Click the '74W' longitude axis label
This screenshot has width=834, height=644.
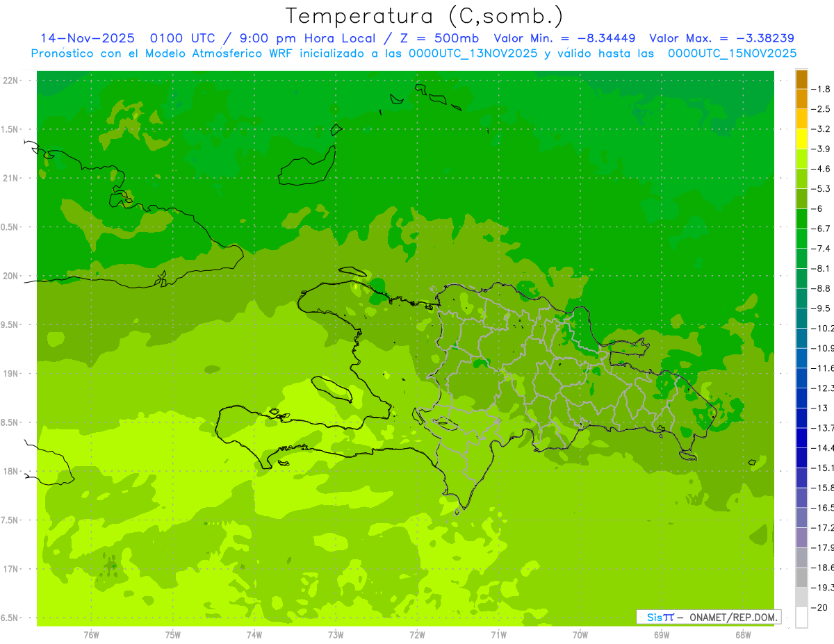click(x=254, y=635)
